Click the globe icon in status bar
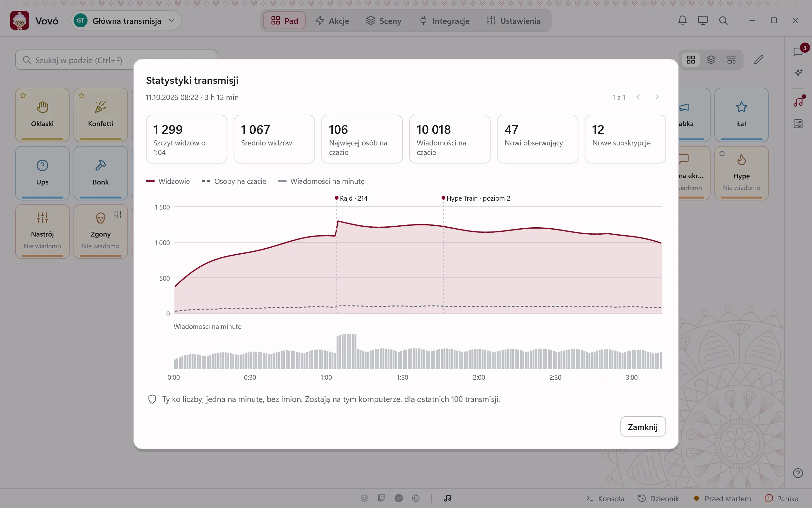Image resolution: width=812 pixels, height=508 pixels. pyautogui.click(x=416, y=498)
